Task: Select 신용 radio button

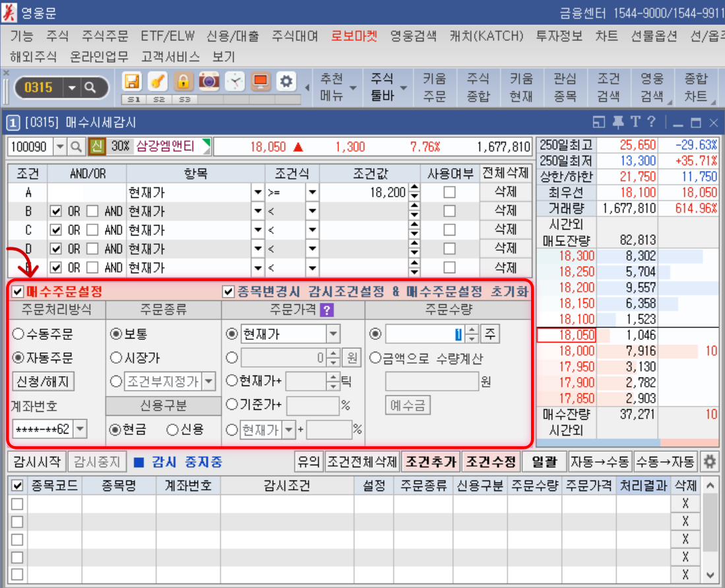Action: [x=172, y=430]
